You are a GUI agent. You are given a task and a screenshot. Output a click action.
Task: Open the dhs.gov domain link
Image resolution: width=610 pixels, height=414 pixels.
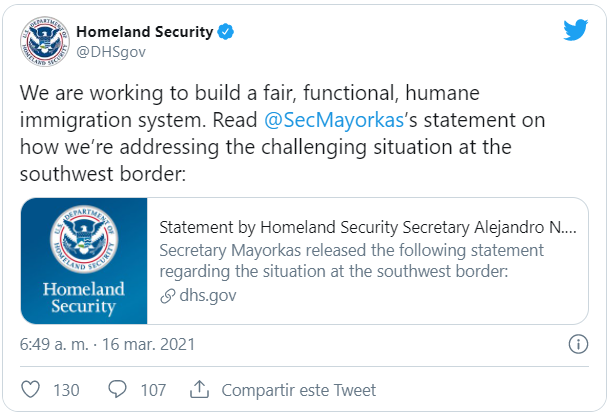pyautogui.click(x=208, y=296)
